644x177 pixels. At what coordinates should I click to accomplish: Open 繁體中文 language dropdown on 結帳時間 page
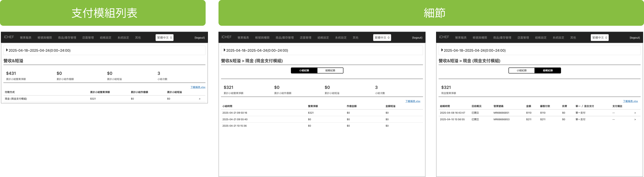coord(600,38)
